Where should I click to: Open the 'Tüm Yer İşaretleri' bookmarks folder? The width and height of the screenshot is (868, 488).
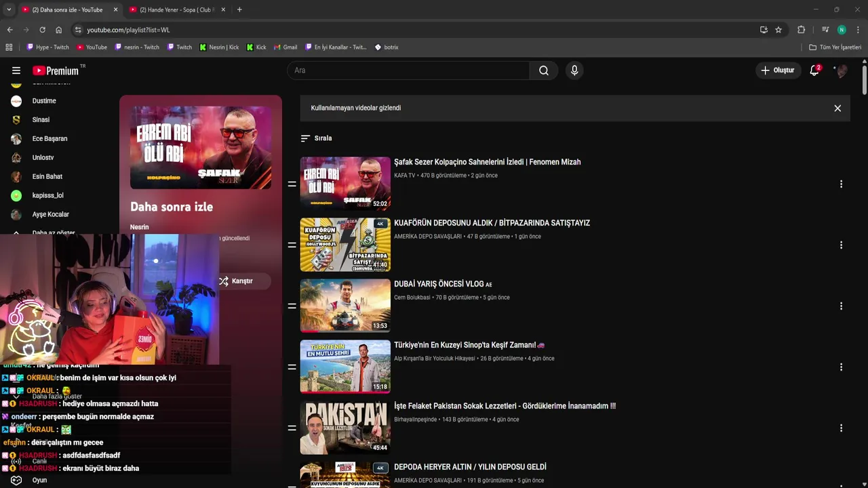coord(835,47)
